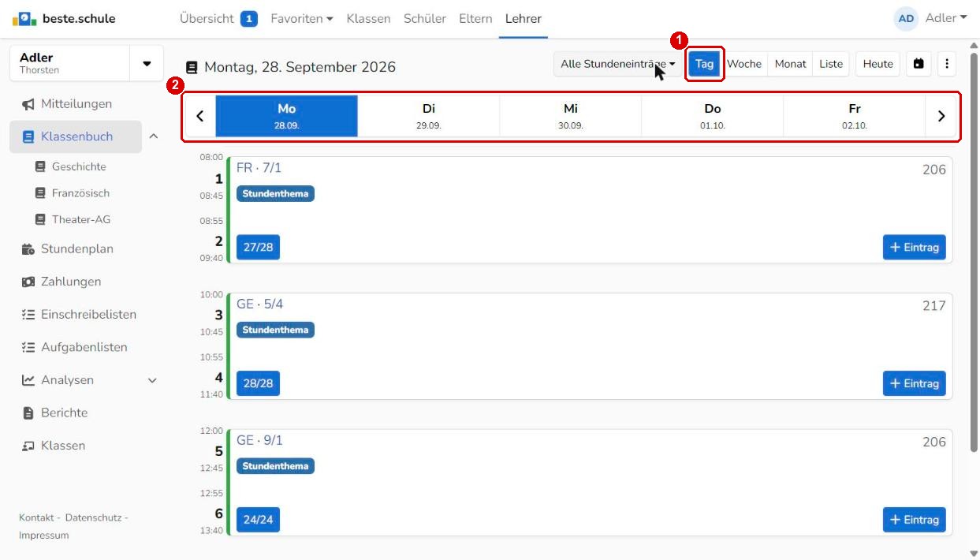Open attendance 27/28 for FR 7/1

click(258, 247)
